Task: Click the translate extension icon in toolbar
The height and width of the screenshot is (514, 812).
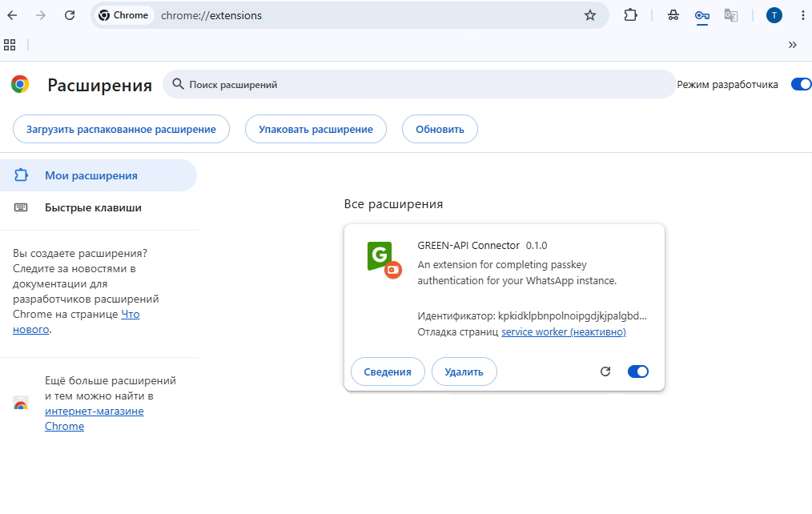Action: pyautogui.click(x=730, y=15)
